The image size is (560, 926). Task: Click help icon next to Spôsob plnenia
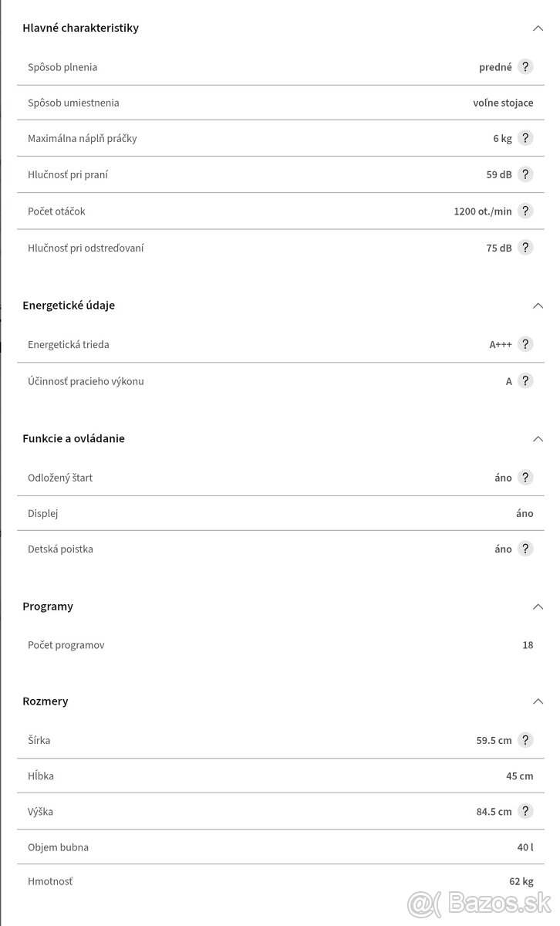[x=525, y=66]
